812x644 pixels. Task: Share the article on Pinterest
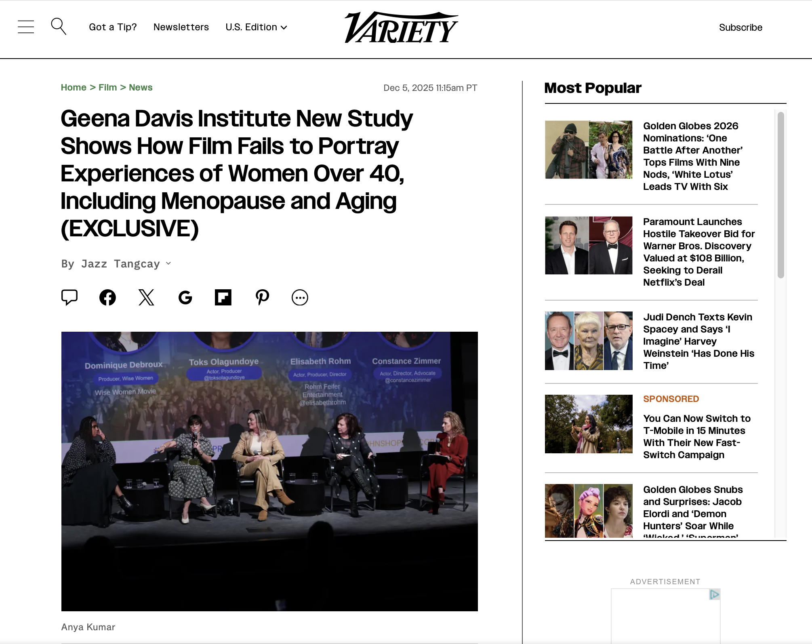point(263,297)
